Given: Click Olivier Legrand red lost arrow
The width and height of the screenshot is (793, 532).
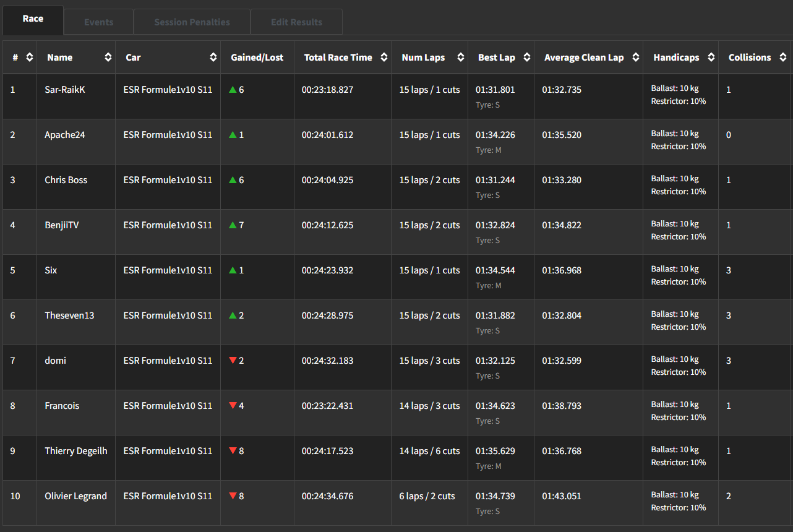Looking at the screenshot, I should point(233,496).
